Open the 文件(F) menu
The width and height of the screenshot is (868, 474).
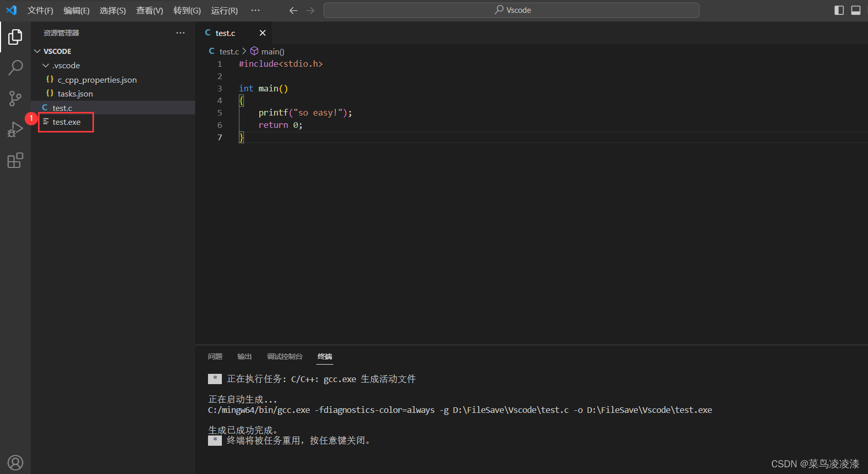tap(40, 10)
